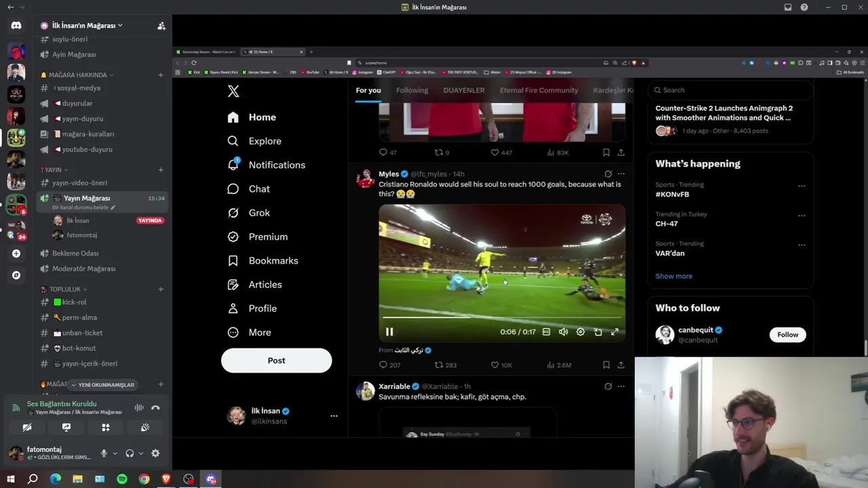The width and height of the screenshot is (868, 488).
Task: Share Myles tweet via share icon
Action: tap(621, 365)
